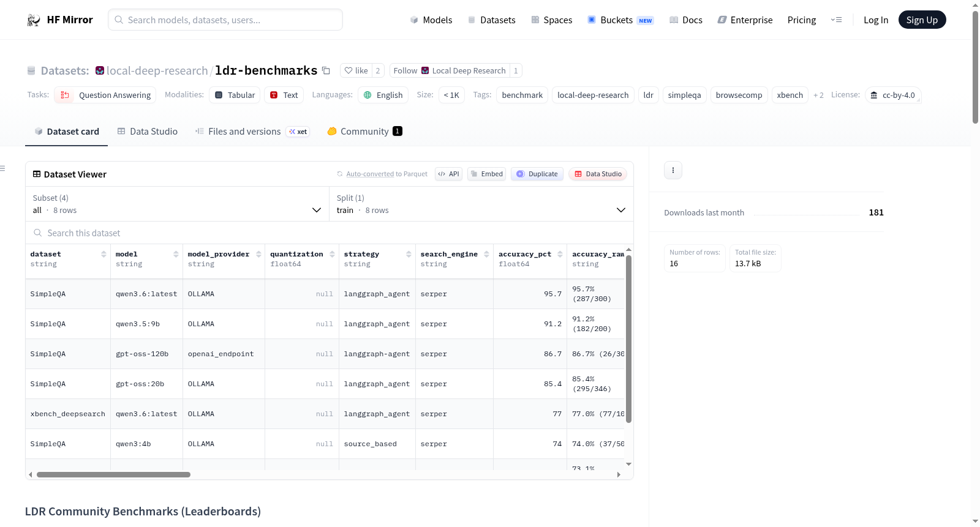The height and width of the screenshot is (527, 980).
Task: Click the Sign Up button
Action: pyautogui.click(x=922, y=20)
